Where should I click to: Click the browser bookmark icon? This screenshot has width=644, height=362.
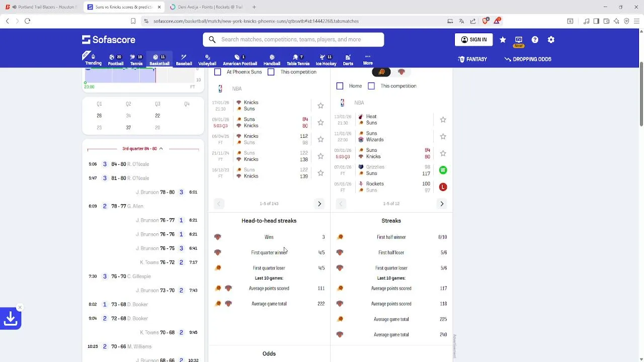coord(133,21)
